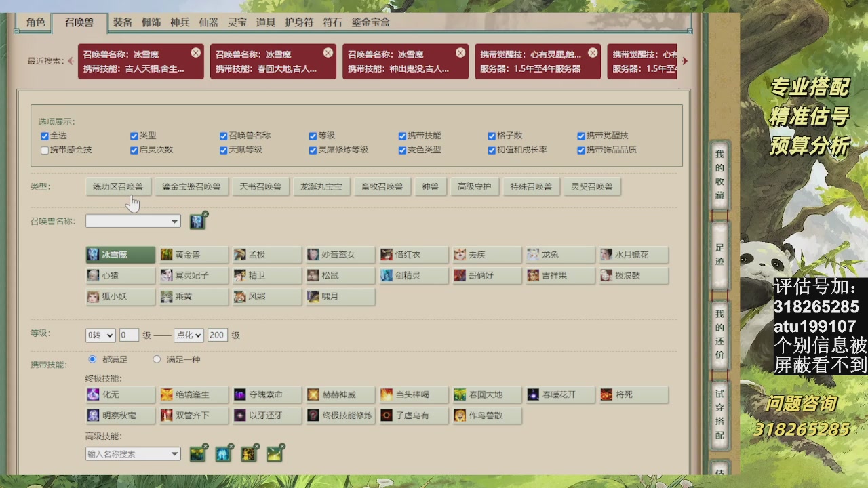Viewport: 868px width, 488px height.
Task: Open the 高级技能 name search dropdown
Action: click(133, 454)
